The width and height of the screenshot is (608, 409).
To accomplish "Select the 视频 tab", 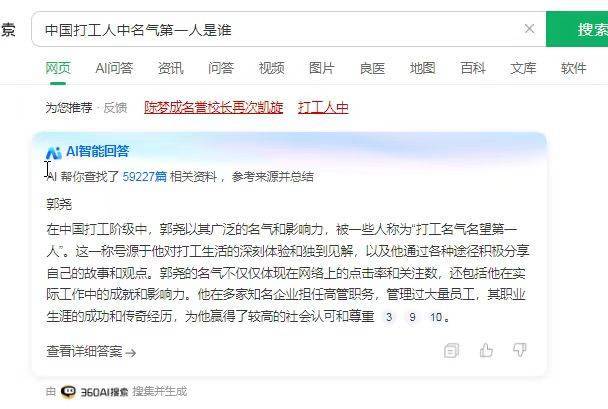I will (271, 68).
